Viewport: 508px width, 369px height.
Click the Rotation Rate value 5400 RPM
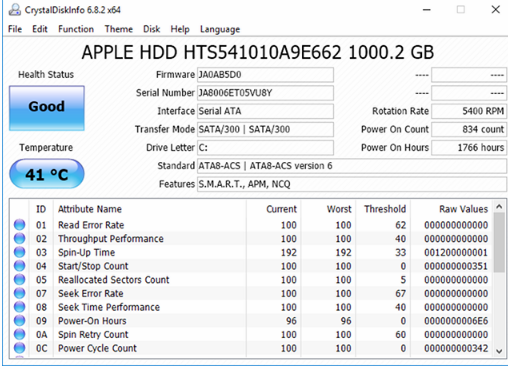(469, 111)
